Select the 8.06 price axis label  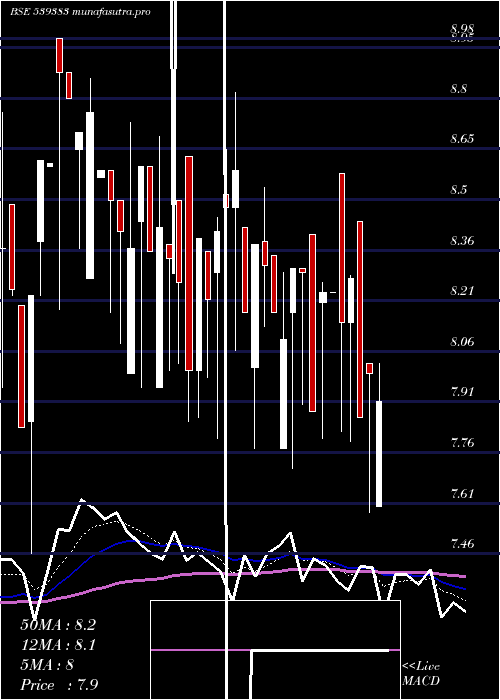pyautogui.click(x=462, y=342)
